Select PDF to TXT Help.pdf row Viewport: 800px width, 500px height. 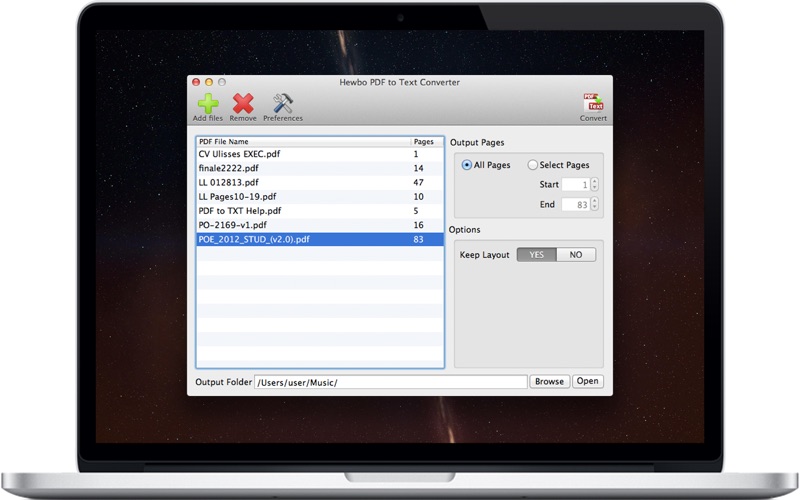click(320, 211)
